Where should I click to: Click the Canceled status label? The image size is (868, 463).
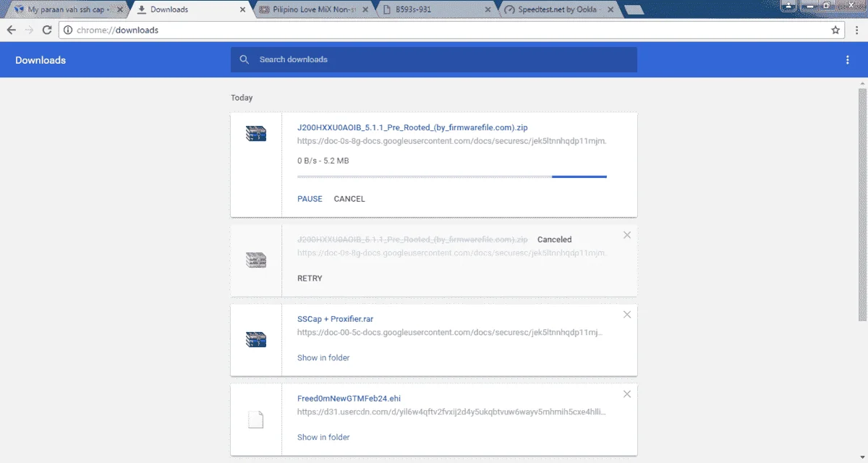(555, 239)
